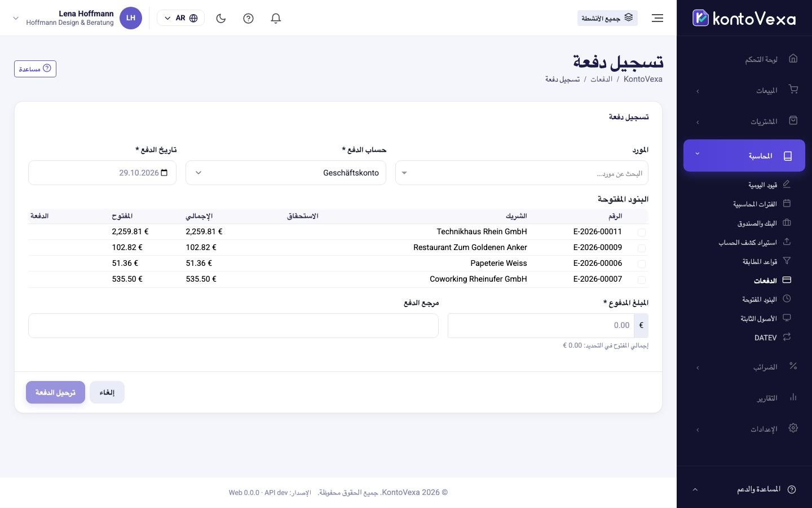Open the Geschäftskonto payment account dropdown

click(286, 173)
